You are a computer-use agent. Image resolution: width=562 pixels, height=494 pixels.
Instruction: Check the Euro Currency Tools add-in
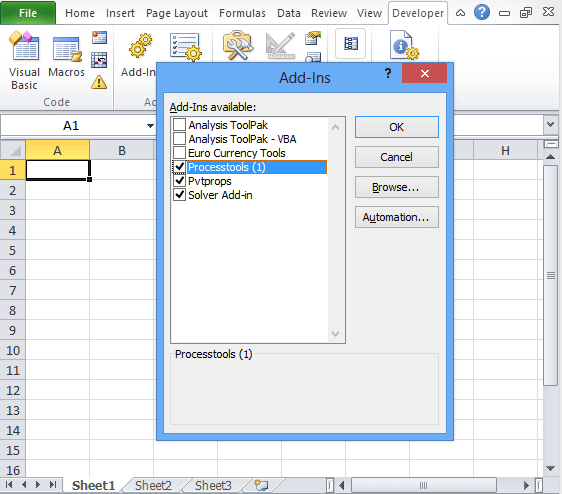pos(179,153)
